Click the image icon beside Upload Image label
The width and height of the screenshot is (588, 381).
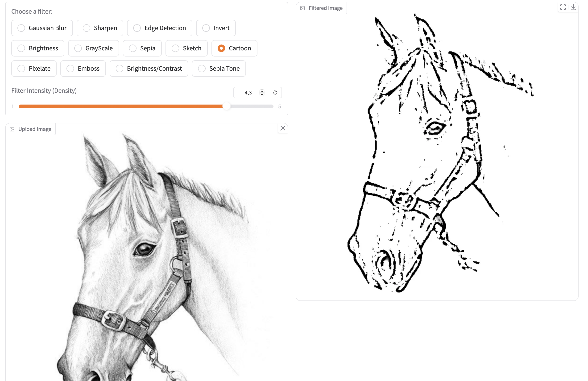click(x=12, y=129)
